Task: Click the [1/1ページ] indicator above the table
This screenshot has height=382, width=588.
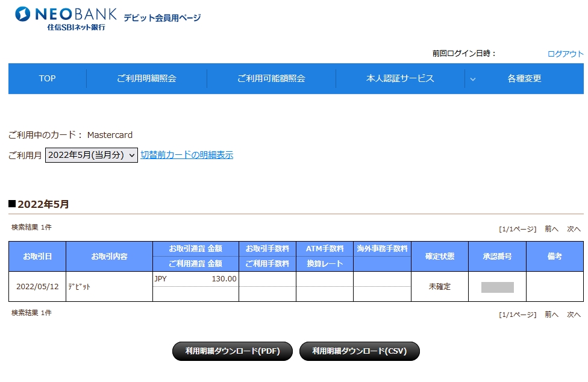Action: point(518,229)
